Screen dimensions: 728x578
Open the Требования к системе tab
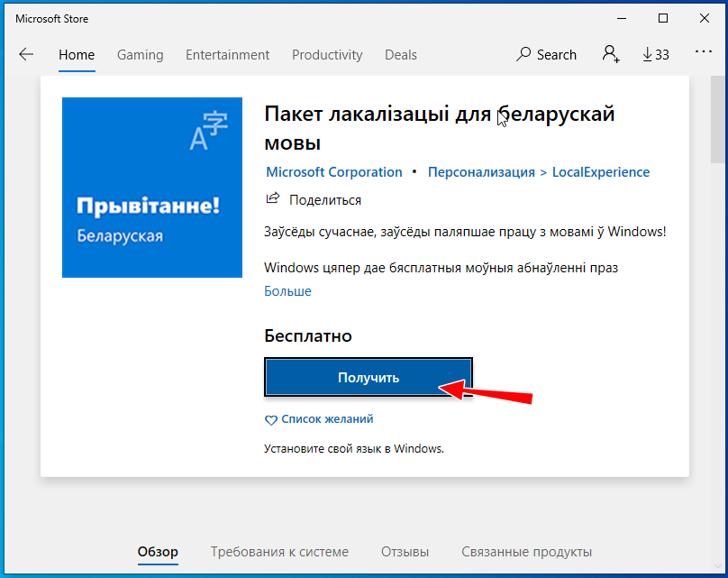(279, 552)
